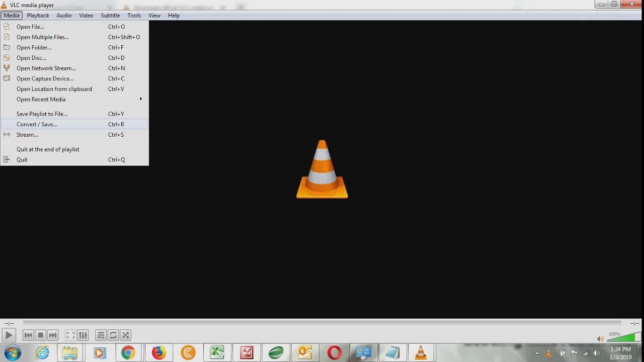This screenshot has width=644, height=362.
Task: Stop playback with the stop button
Action: click(x=41, y=335)
